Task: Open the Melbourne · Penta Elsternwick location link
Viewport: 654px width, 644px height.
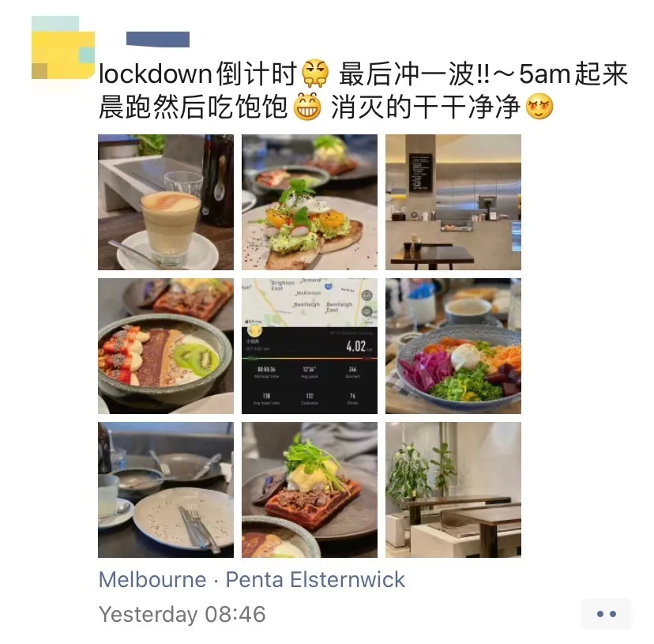Action: [x=251, y=579]
